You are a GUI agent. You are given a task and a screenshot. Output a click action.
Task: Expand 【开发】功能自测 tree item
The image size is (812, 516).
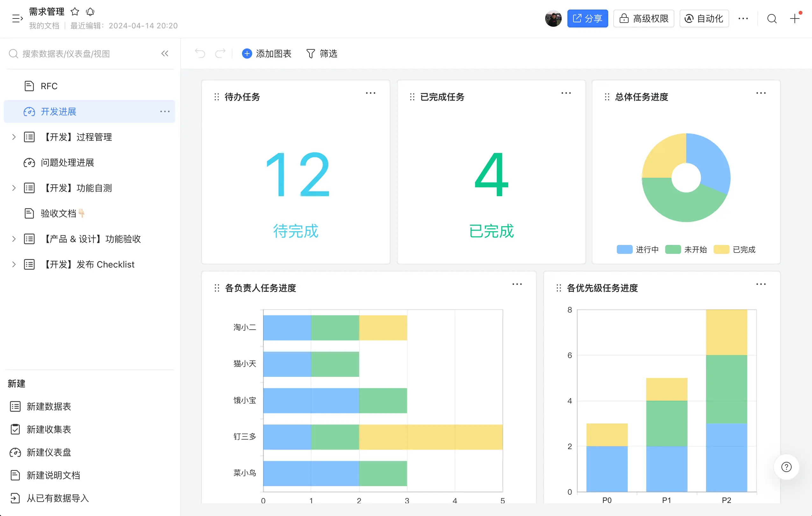(14, 188)
